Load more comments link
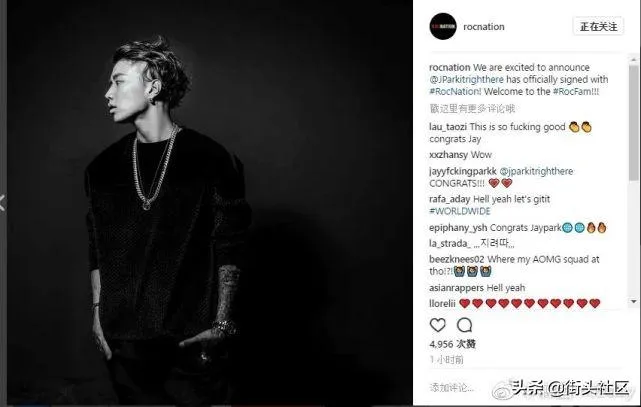The height and width of the screenshot is (407, 641). (x=472, y=109)
